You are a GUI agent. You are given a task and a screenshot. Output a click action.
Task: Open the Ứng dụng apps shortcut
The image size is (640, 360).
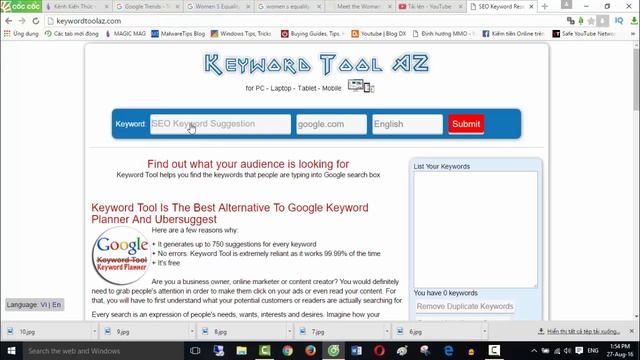pyautogui.click(x=21, y=34)
